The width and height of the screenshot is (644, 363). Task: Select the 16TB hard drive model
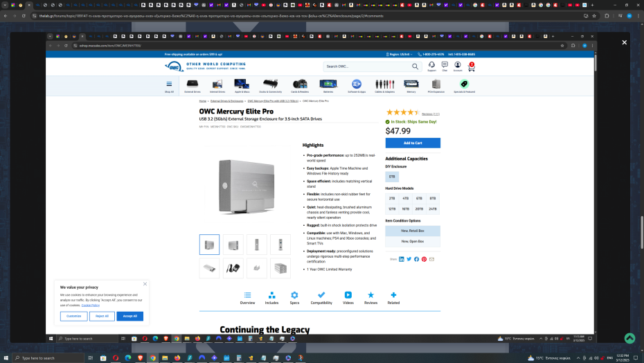[405, 209]
